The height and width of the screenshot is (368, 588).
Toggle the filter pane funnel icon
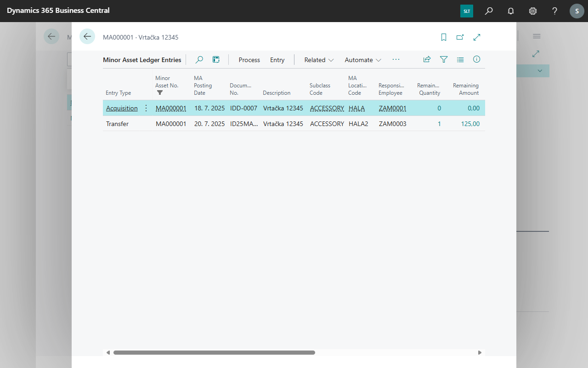[444, 59]
